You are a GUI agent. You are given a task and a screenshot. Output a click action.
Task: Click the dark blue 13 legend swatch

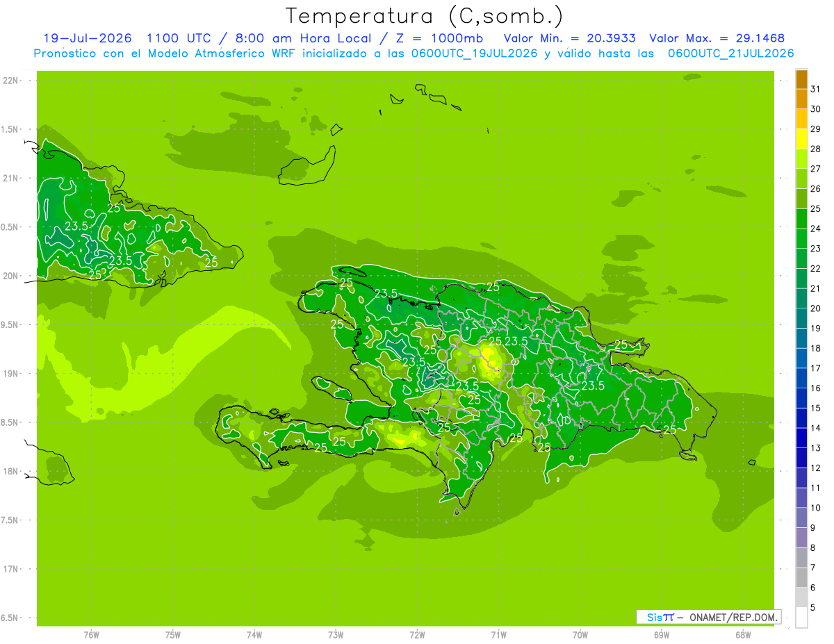coord(801,438)
